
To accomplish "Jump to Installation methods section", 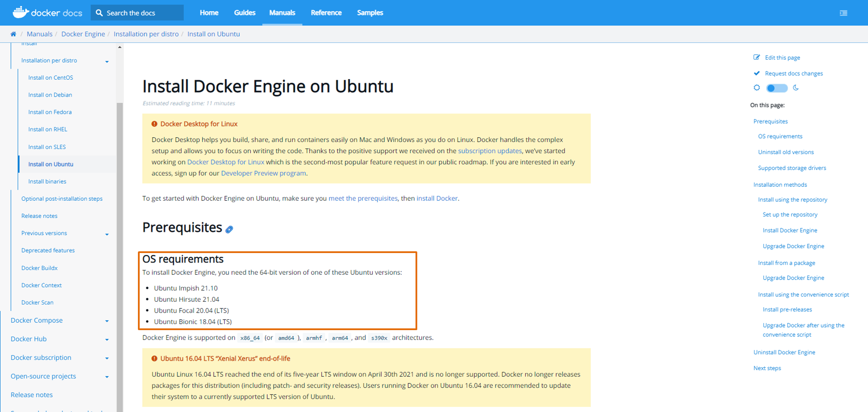I will click(x=780, y=185).
